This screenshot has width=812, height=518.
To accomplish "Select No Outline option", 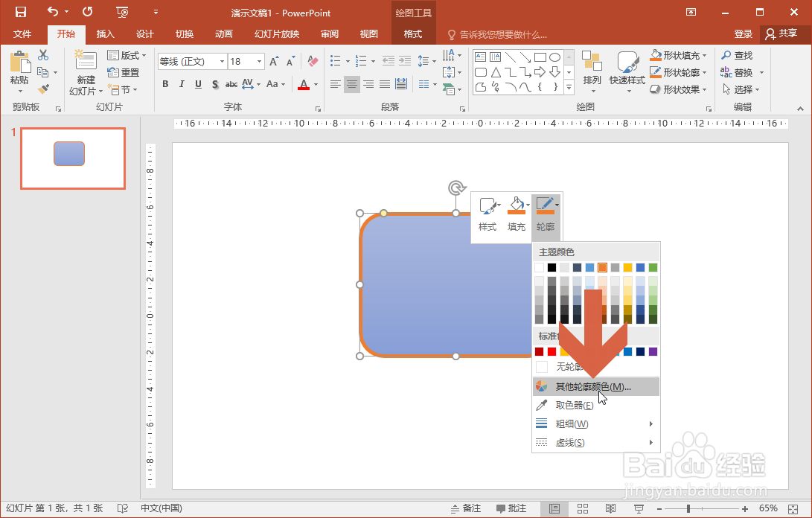I will coord(595,367).
